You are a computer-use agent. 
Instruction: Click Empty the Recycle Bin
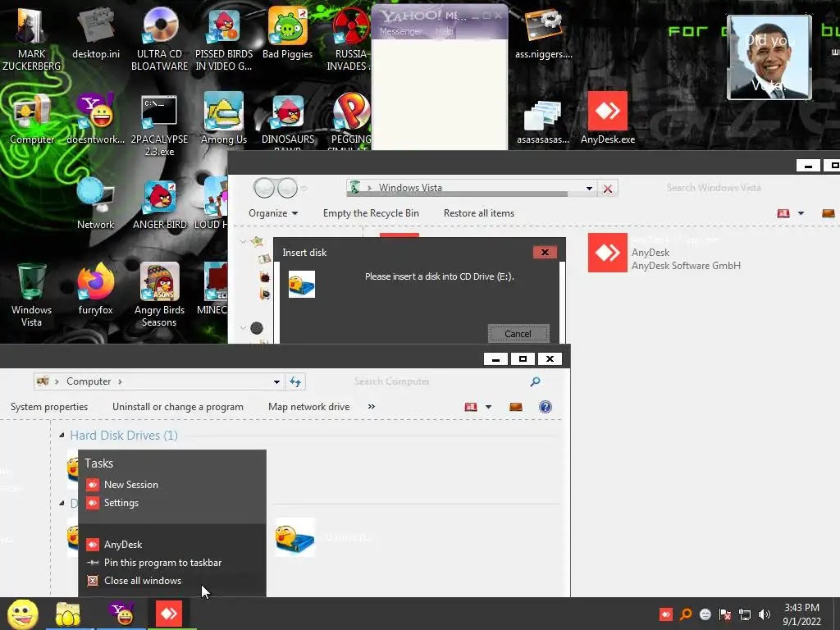tap(371, 213)
